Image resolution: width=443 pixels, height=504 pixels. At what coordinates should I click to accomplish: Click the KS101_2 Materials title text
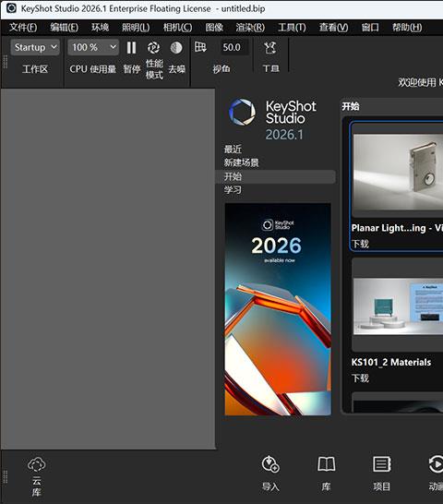[x=391, y=362]
